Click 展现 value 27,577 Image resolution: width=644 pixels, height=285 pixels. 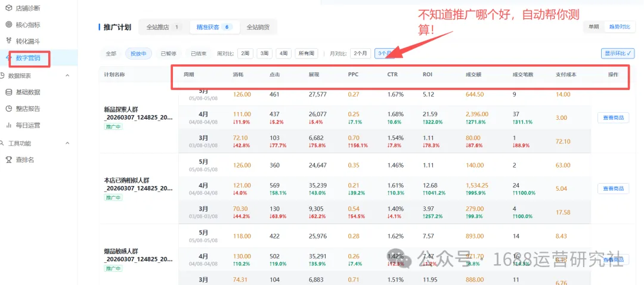(x=317, y=94)
